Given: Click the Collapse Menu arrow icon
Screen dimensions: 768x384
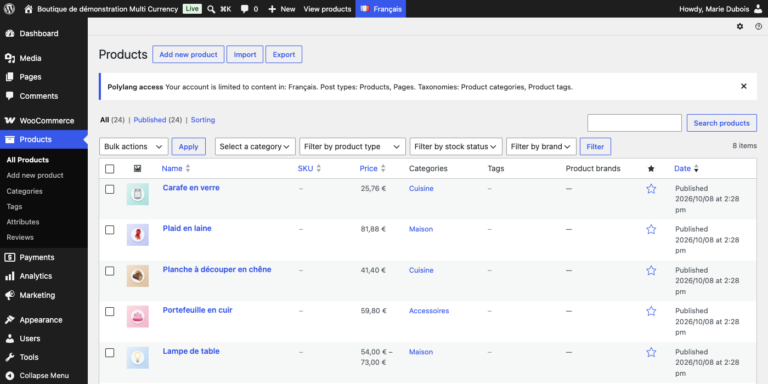Looking at the screenshot, I should click(x=9, y=376).
